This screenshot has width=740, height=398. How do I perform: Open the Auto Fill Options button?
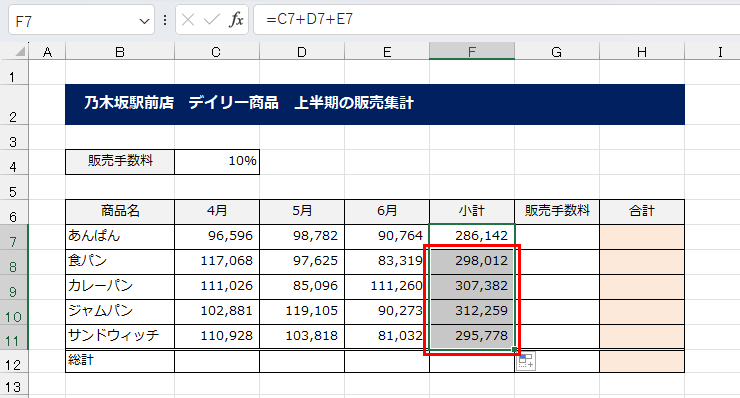click(526, 362)
